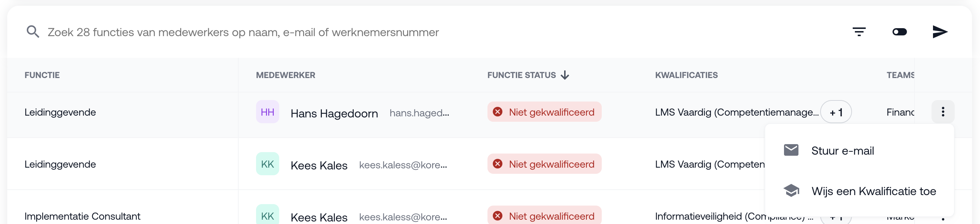Toggle the switch in the top bar

point(899,32)
